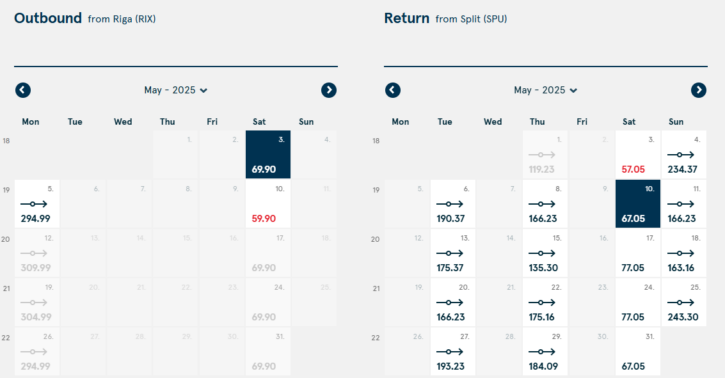The width and height of the screenshot is (725, 378).
Task: Select return May 29 fare 184.09
Action: pos(545,352)
